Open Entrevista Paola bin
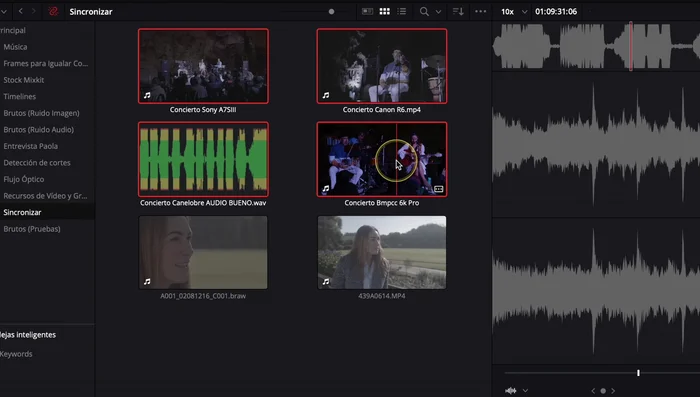Image resolution: width=700 pixels, height=397 pixels. [x=30, y=146]
